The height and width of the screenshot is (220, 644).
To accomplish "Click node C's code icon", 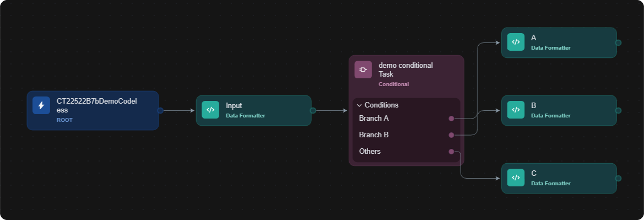I will coord(516,178).
